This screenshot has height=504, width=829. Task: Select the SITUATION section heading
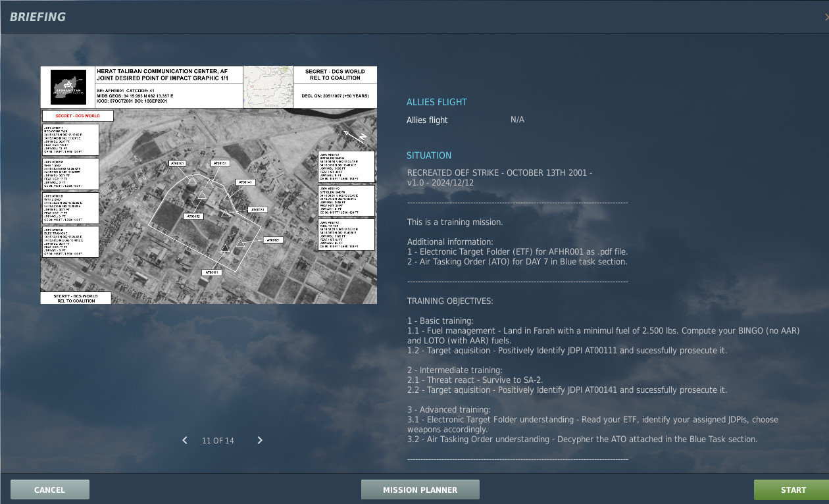pyautogui.click(x=429, y=155)
